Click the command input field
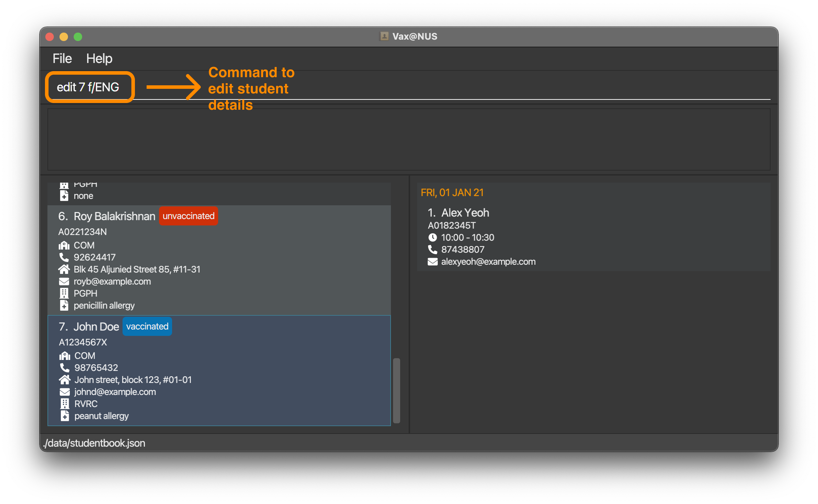The image size is (818, 504). 409,87
